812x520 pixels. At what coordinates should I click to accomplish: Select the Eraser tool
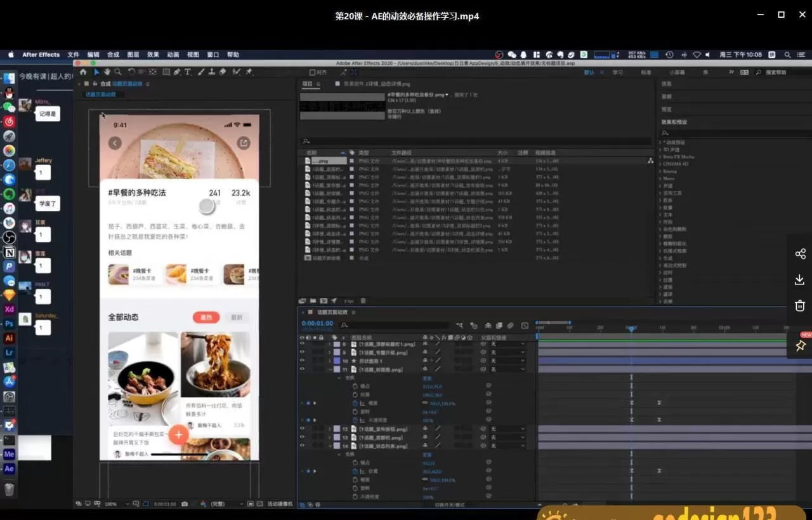[x=222, y=72]
